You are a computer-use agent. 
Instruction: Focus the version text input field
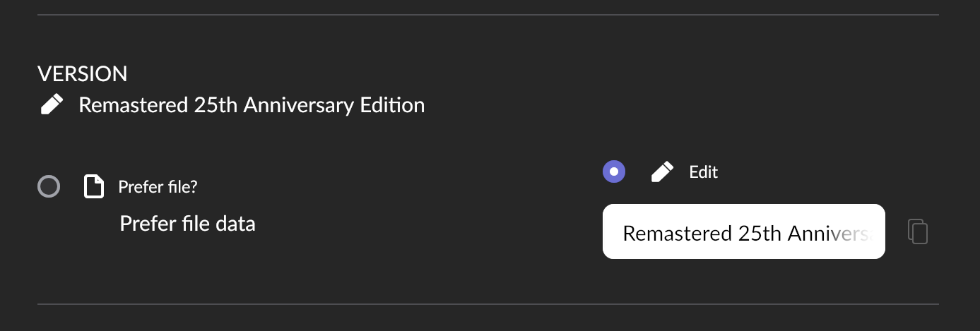point(743,232)
